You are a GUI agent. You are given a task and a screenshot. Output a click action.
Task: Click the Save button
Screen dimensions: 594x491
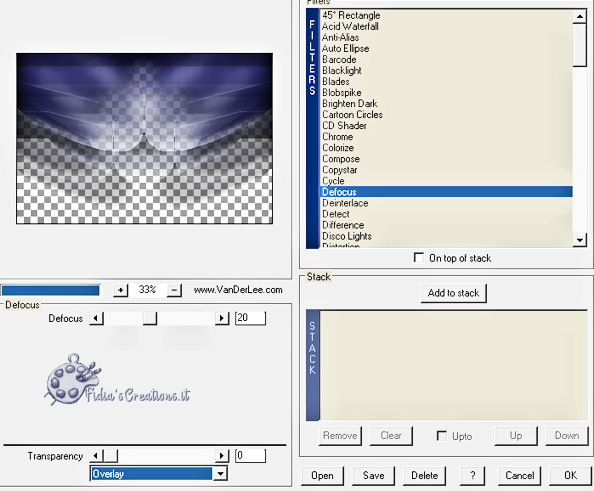pos(374,475)
